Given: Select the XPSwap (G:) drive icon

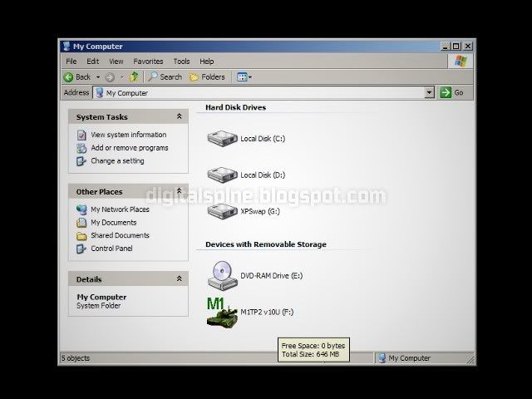Looking at the screenshot, I should [x=222, y=211].
